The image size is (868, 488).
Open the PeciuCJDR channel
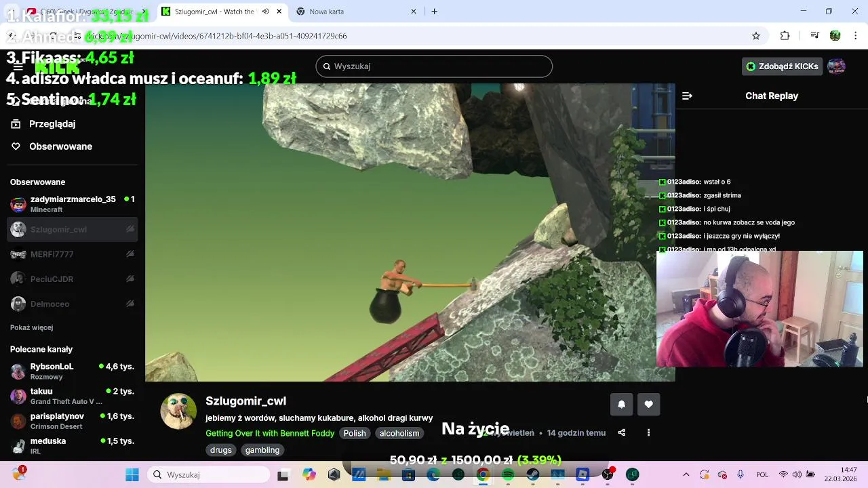(73, 279)
